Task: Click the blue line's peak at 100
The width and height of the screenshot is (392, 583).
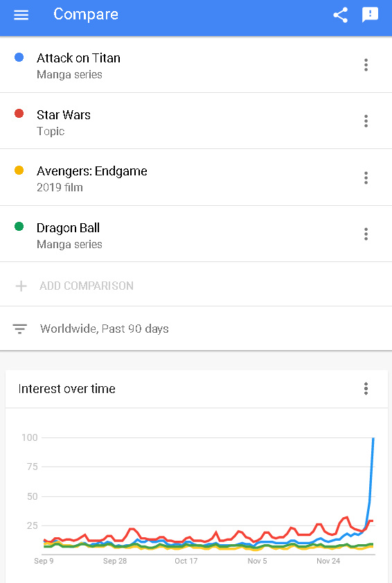Action: point(373,438)
